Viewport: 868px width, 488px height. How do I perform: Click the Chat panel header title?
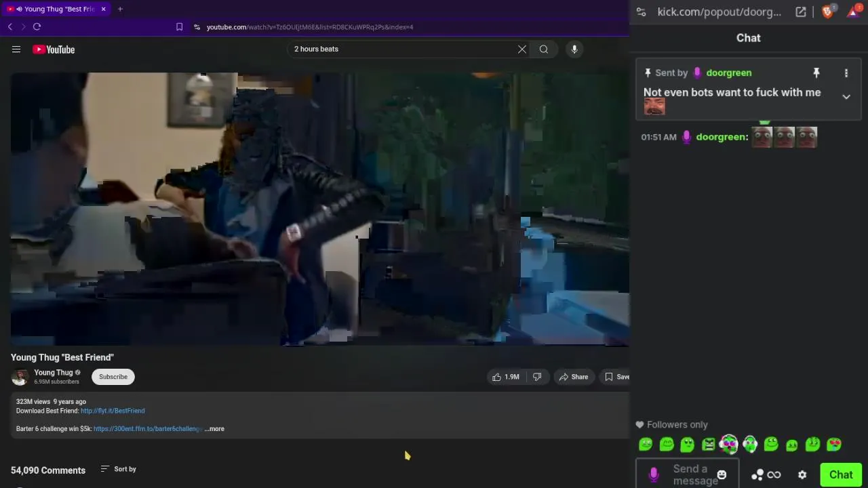coord(749,38)
